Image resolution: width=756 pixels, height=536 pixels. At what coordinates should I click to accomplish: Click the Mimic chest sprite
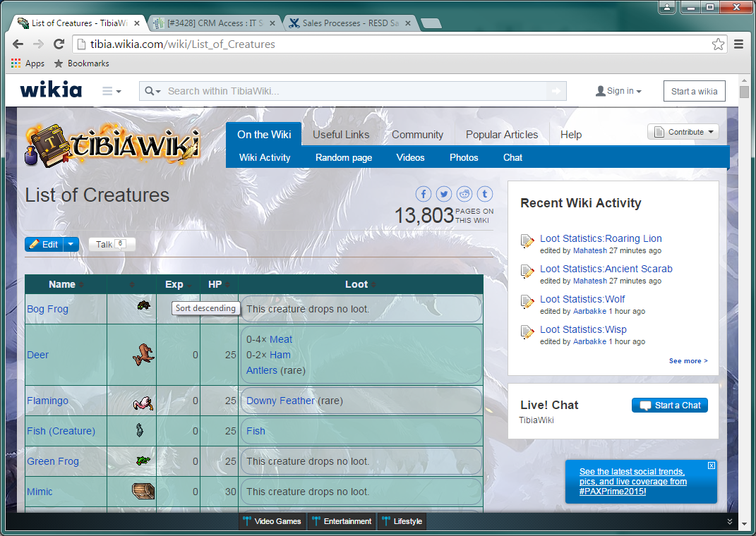(143, 491)
